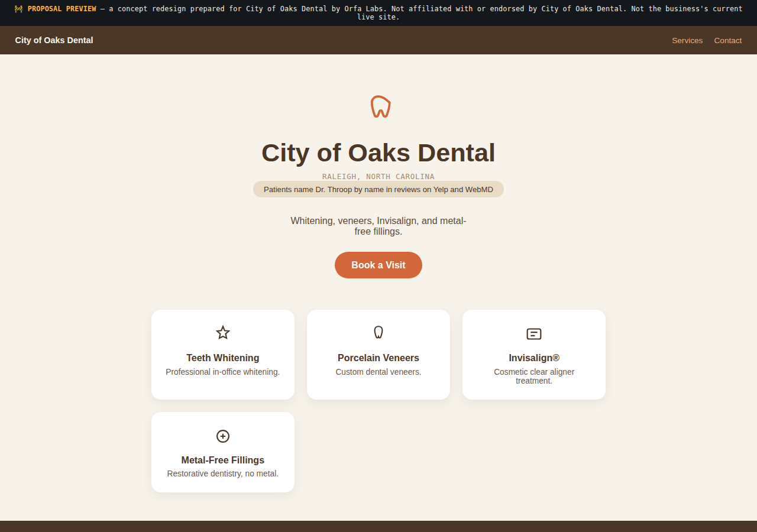
Task: Click 'Custom dental veneers.' description
Action: point(378,372)
